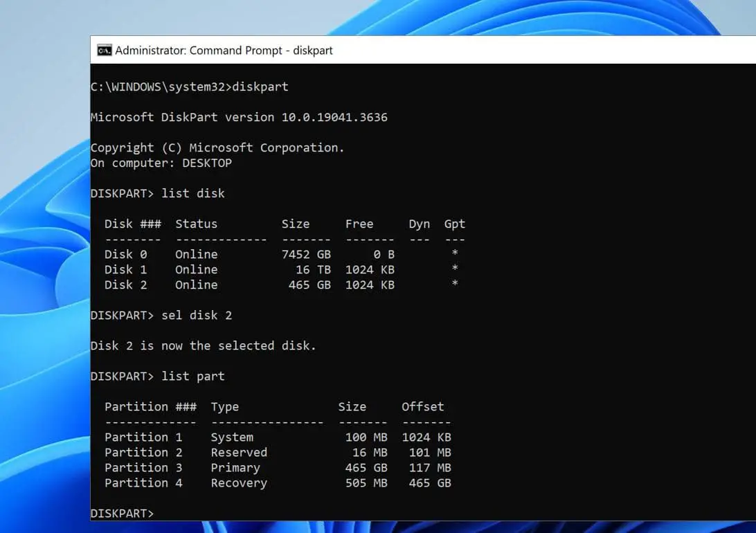Click the 'Status' column header
The image size is (756, 533).
196,224
